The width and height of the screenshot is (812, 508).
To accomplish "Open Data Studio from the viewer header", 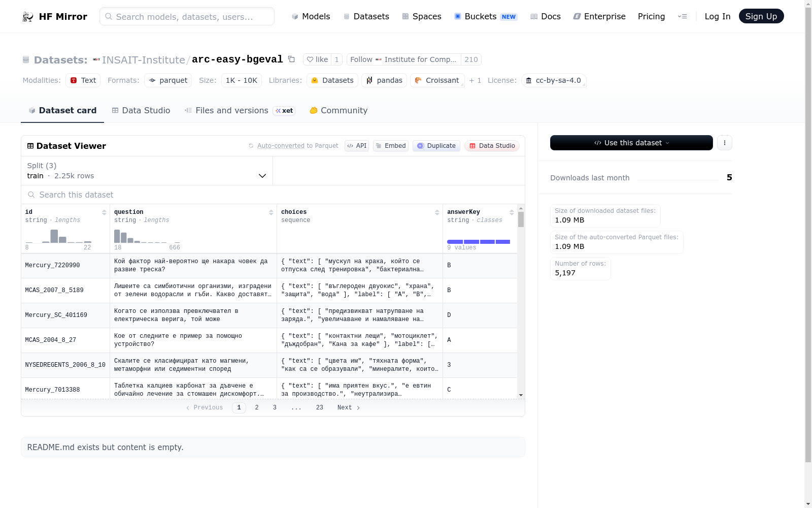I will pyautogui.click(x=492, y=146).
